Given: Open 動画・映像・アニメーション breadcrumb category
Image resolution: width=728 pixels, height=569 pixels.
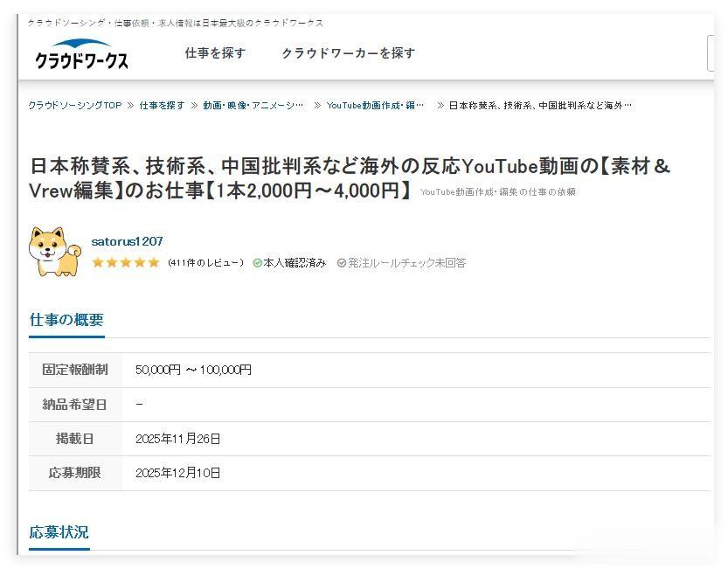Looking at the screenshot, I should pyautogui.click(x=253, y=106).
